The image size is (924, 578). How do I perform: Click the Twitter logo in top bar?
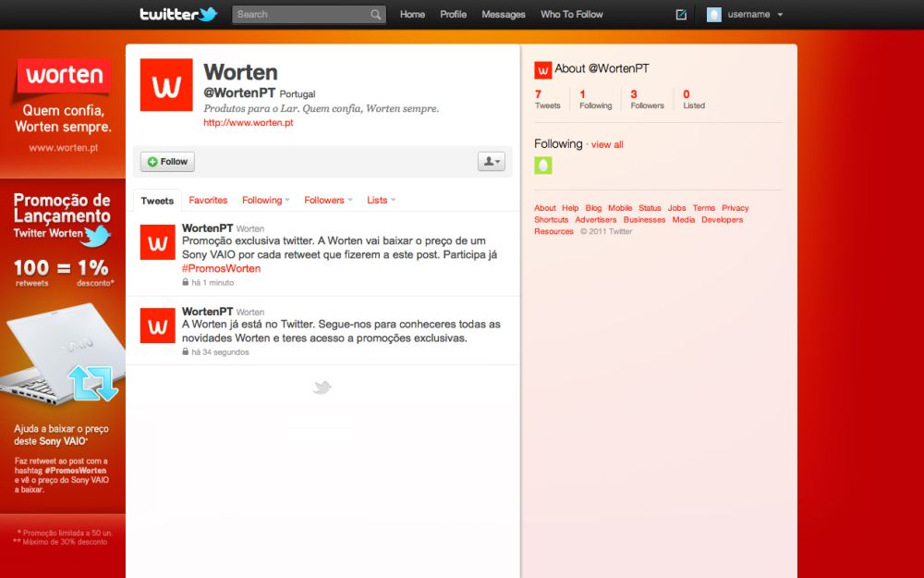click(178, 14)
